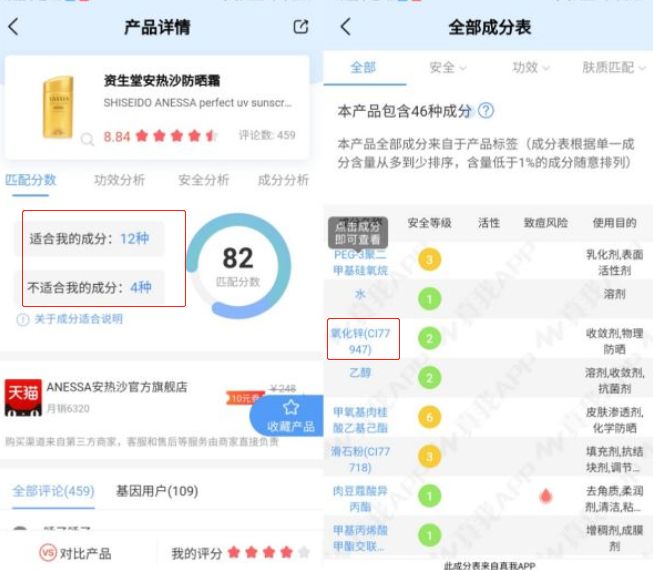This screenshot has width=653, height=570.
Task: Go back from the 全部成分表 screen
Action: [346, 27]
